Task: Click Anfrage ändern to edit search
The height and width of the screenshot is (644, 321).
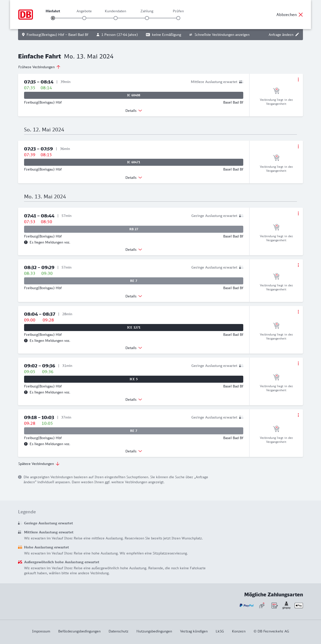Action: click(x=284, y=35)
